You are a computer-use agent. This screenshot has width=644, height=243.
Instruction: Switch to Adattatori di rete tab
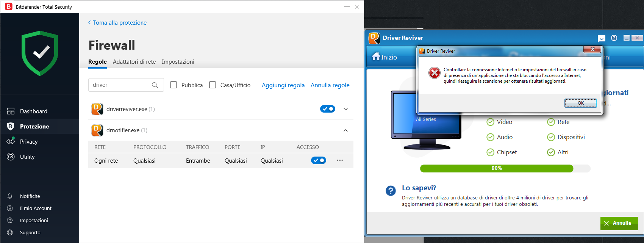(134, 62)
